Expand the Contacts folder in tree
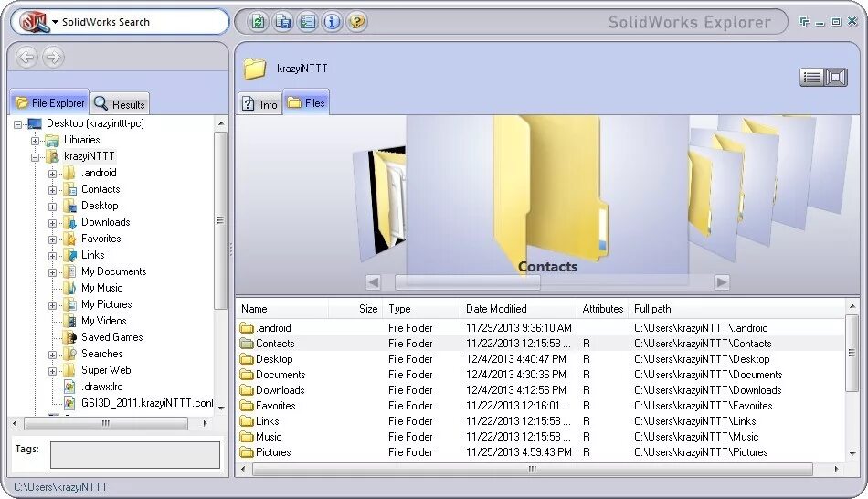Screen dimensions: 868x499 (x=52, y=190)
